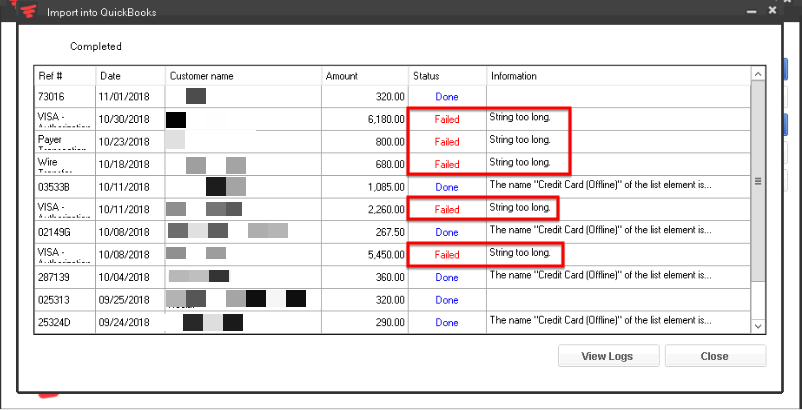Screen dimensions: 802x410
Task: Select Ref # 02149G cell
Action: coord(65,232)
